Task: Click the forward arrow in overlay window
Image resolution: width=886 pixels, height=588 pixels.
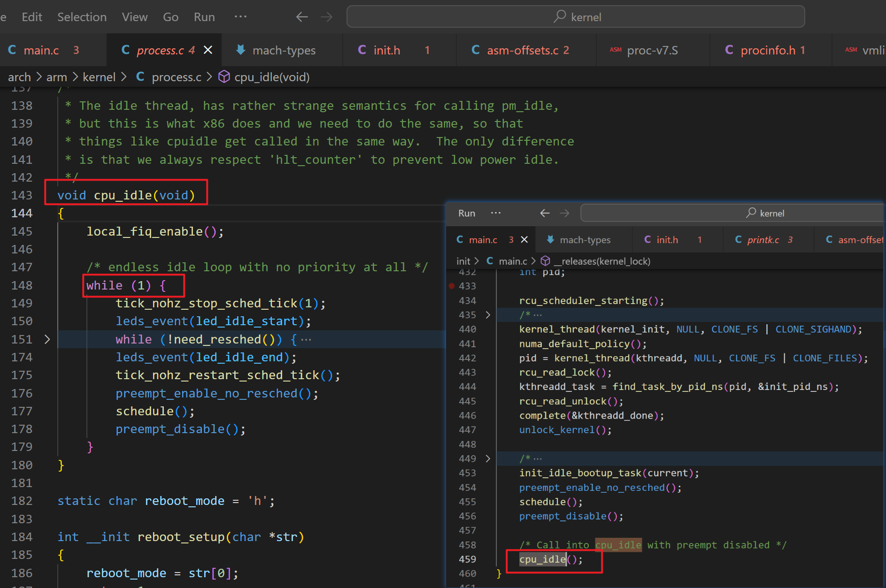Action: coord(564,213)
